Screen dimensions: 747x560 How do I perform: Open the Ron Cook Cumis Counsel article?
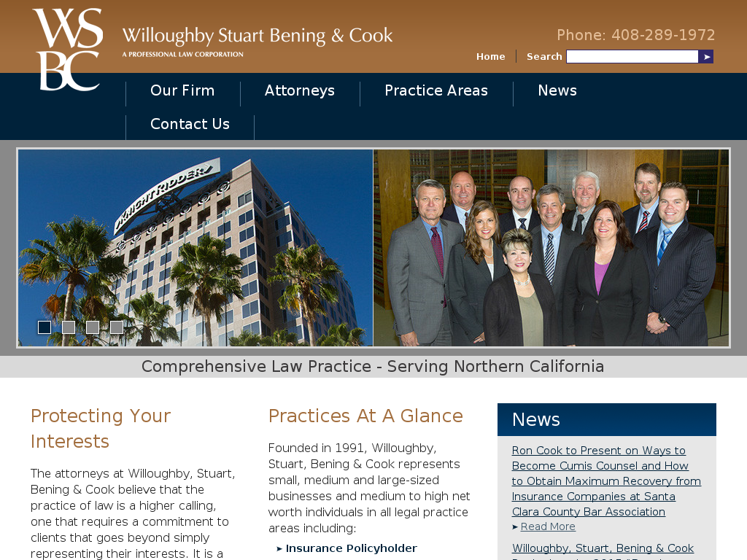[606, 481]
